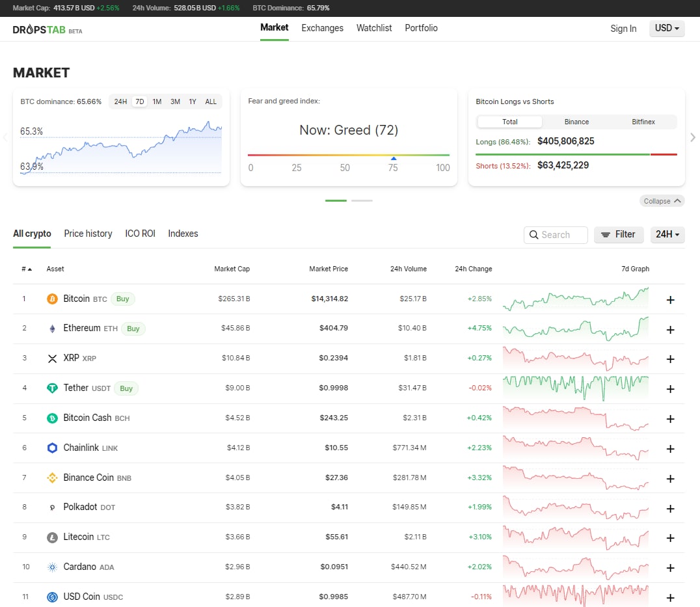Add USD Coin to watchlist with plus icon
700x607 pixels.
pos(670,598)
